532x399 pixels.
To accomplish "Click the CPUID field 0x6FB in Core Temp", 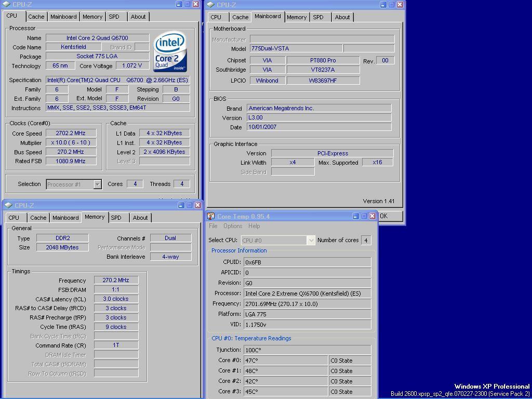I will tap(307, 262).
